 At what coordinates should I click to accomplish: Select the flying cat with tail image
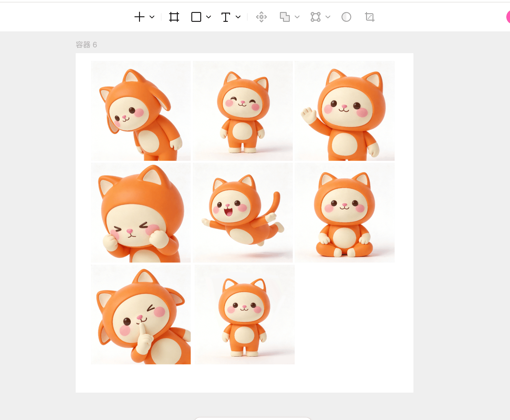pos(243,212)
